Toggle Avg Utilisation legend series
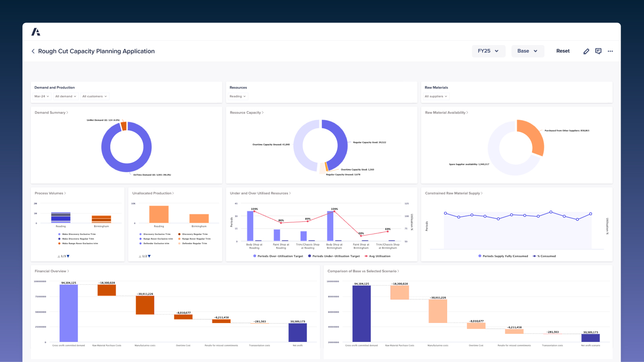Screen dimensions: 644x362 point(377,256)
